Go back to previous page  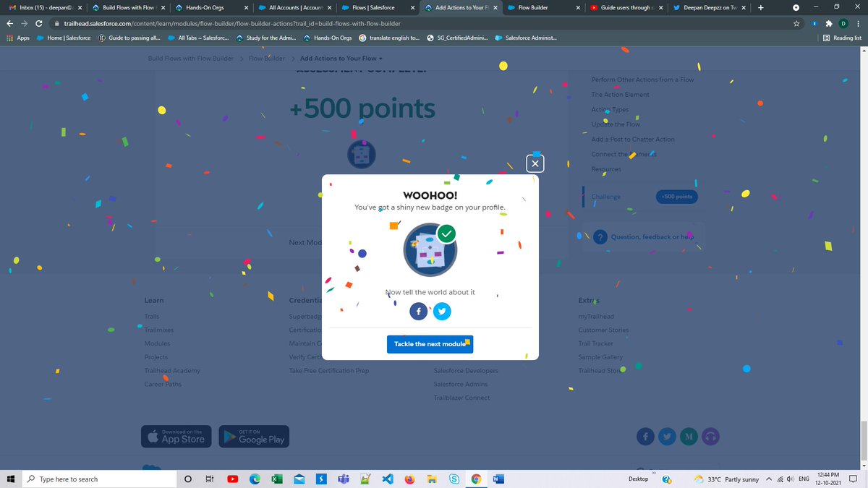[10, 23]
